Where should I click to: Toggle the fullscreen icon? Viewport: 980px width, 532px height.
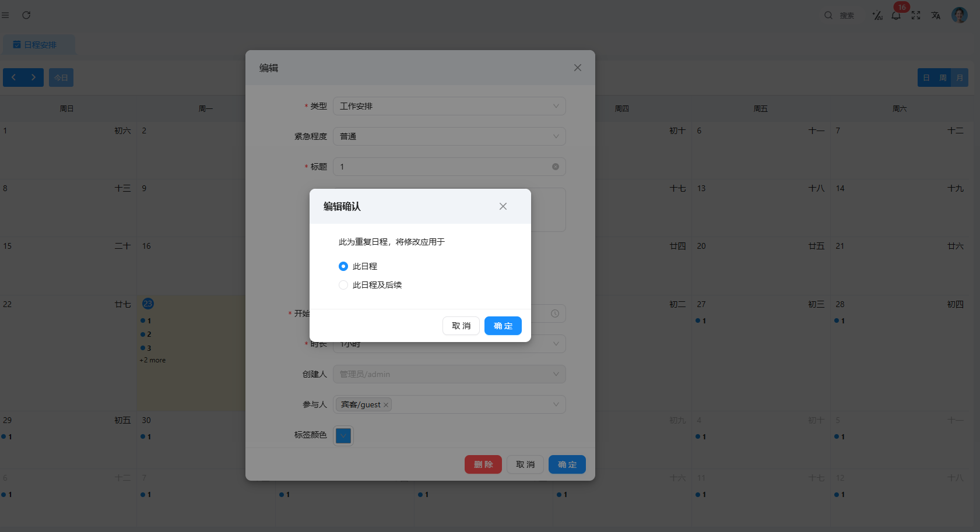(916, 15)
